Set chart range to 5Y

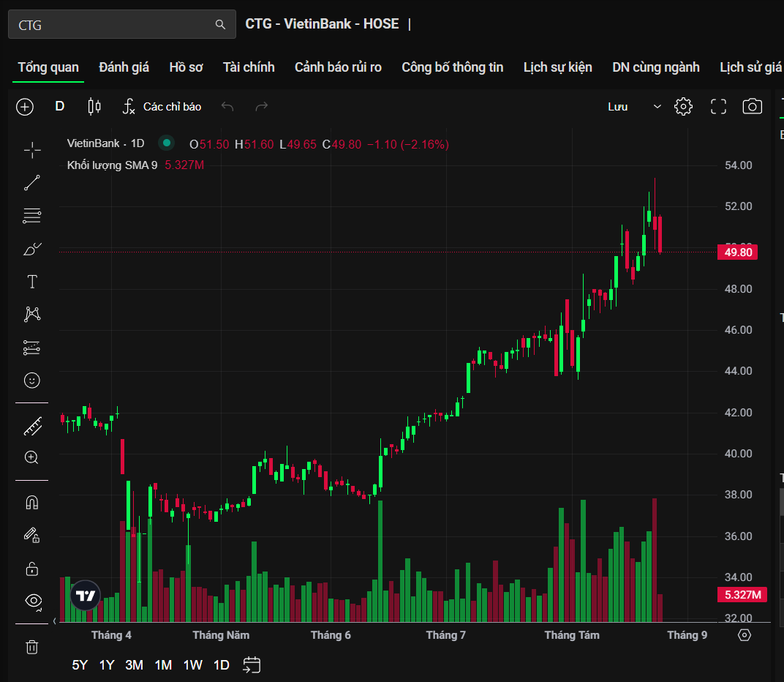[x=80, y=665]
